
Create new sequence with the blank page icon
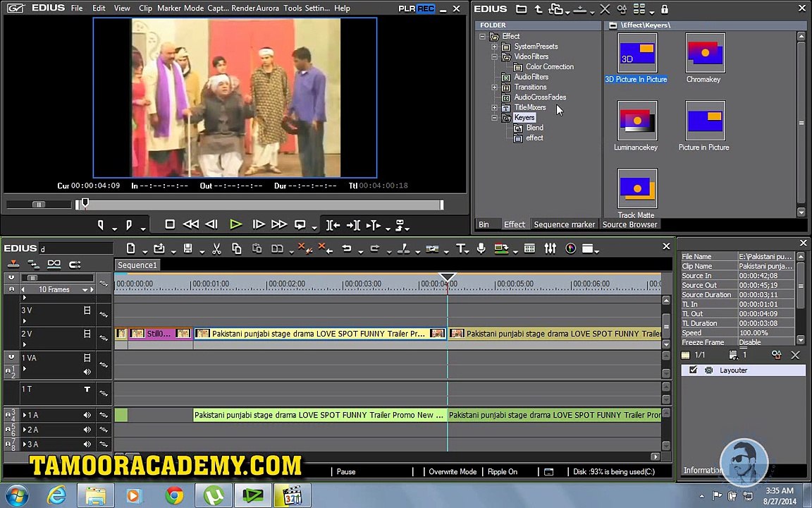tap(131, 249)
